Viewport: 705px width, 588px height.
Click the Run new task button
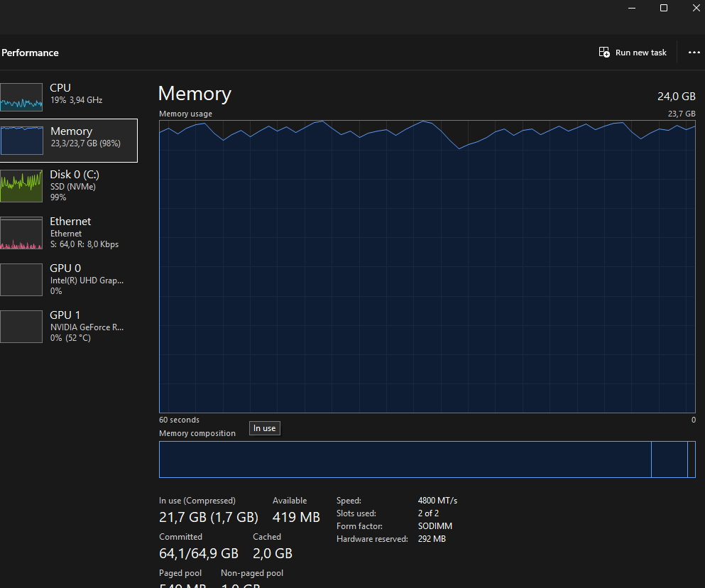633,53
